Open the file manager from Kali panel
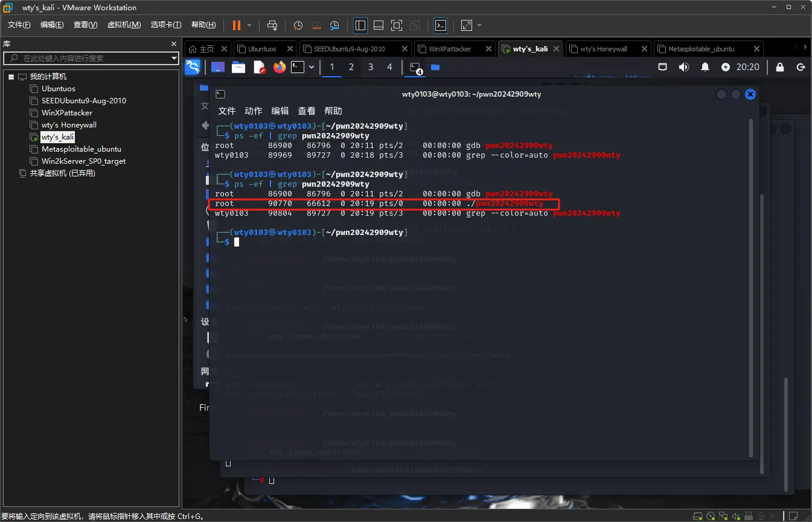Image resolution: width=812 pixels, height=522 pixels. (x=238, y=67)
